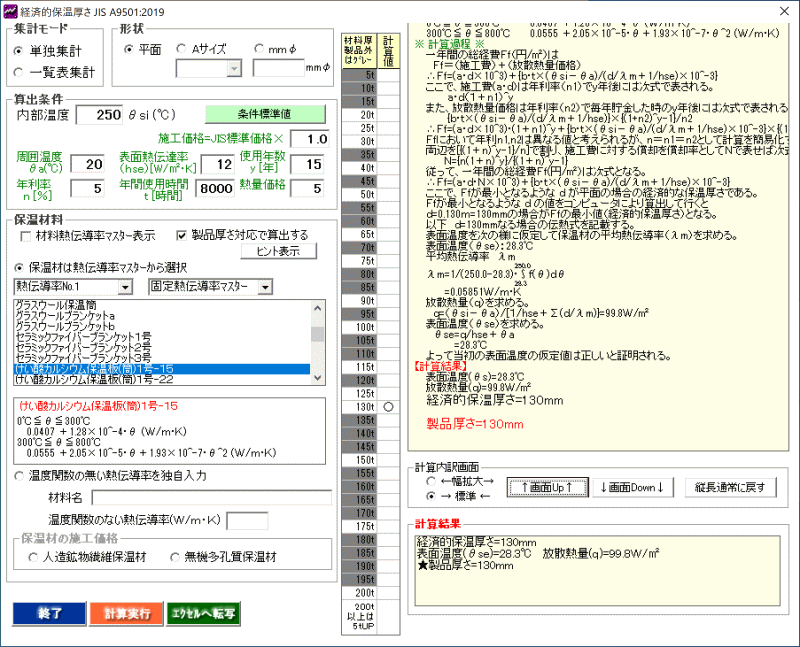Select the 単独集計 radio button

[22, 51]
